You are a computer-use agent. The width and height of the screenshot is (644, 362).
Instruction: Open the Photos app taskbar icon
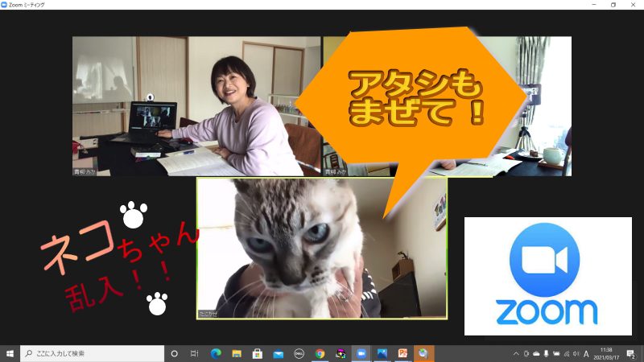click(x=382, y=353)
